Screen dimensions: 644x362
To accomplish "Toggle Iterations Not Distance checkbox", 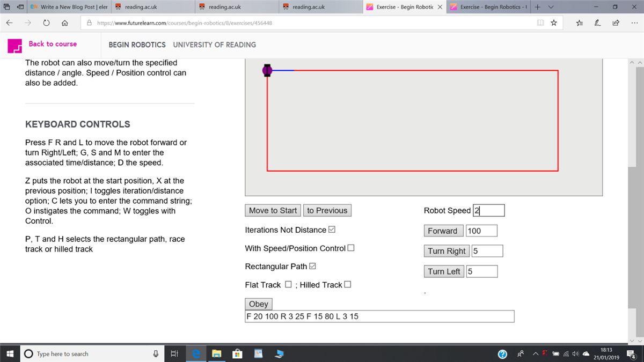I will click(x=332, y=230).
